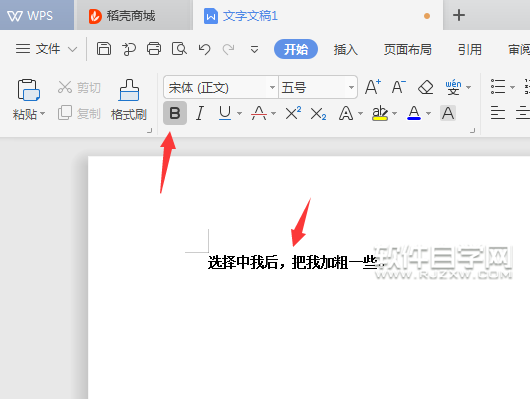Click Increase font size A+ icon

pos(373,87)
